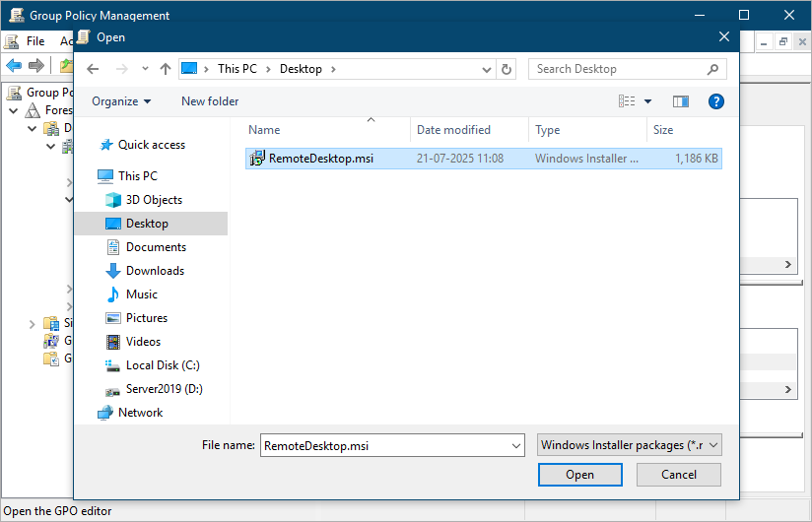
Task: Expand the File name history dropdown
Action: pyautogui.click(x=517, y=445)
